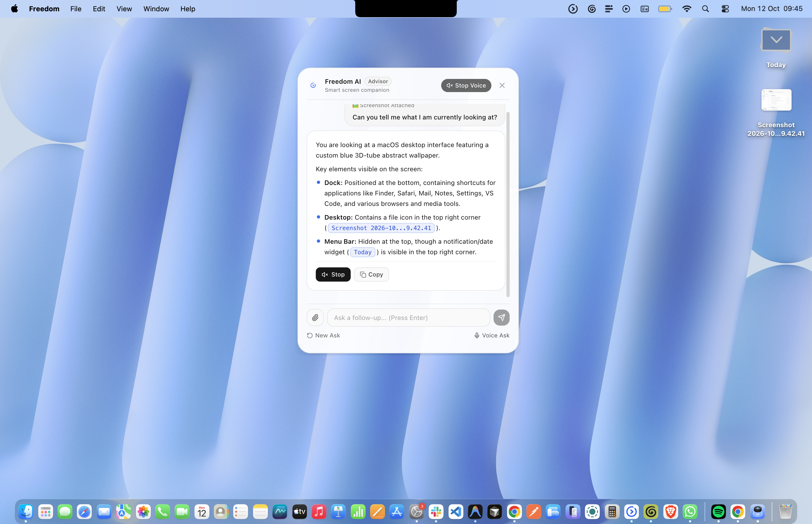The image size is (812, 524).
Task: Open Visual Studio Code from the dock
Action: click(456, 511)
